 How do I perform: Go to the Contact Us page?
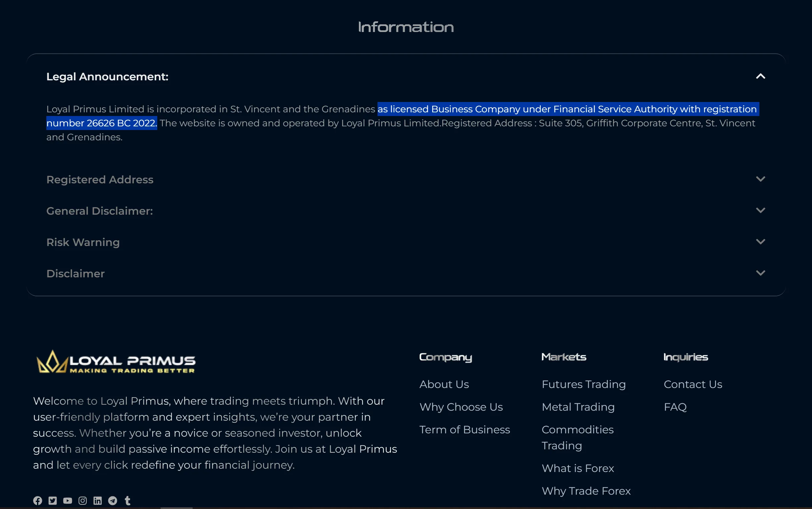[693, 384]
